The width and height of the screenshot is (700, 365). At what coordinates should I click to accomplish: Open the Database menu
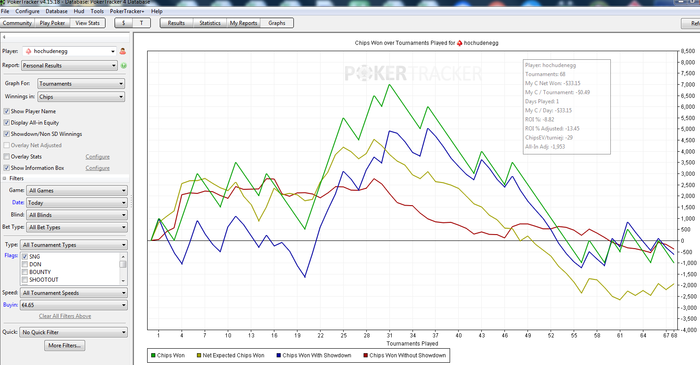coord(57,11)
